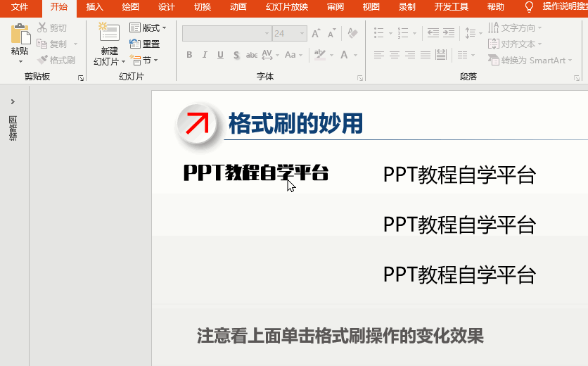Open the File (文件) tab
This screenshot has height=366, width=588.
[20, 7]
